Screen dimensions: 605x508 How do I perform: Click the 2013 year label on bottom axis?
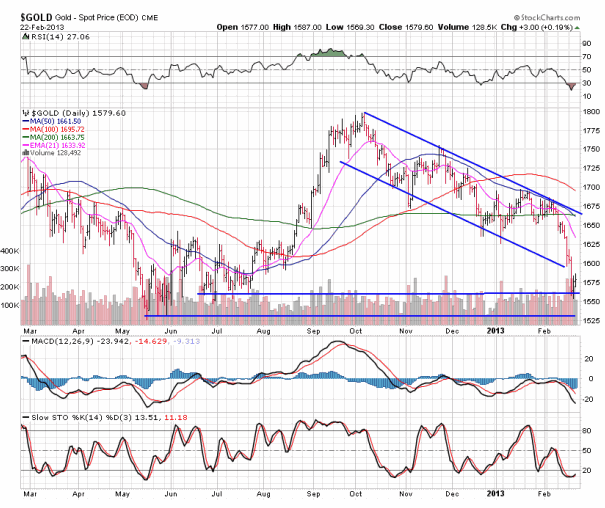[494, 494]
